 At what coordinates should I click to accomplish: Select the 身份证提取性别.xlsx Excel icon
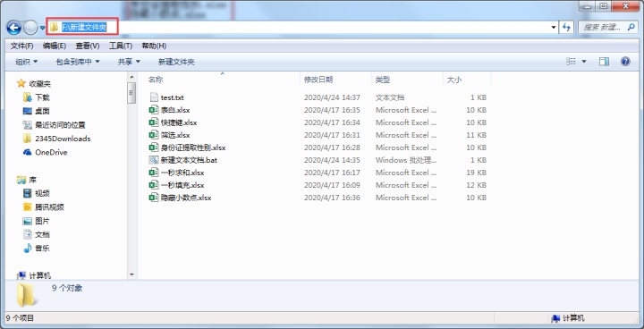[154, 148]
